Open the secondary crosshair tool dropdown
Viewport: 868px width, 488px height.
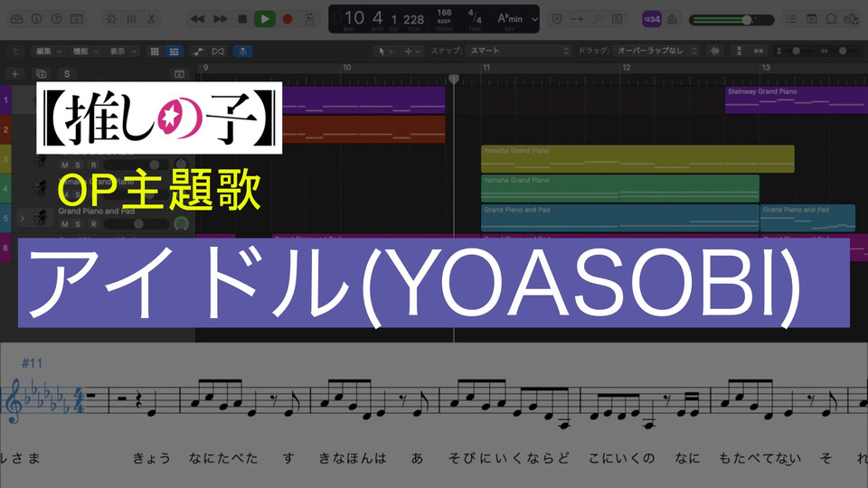(412, 51)
